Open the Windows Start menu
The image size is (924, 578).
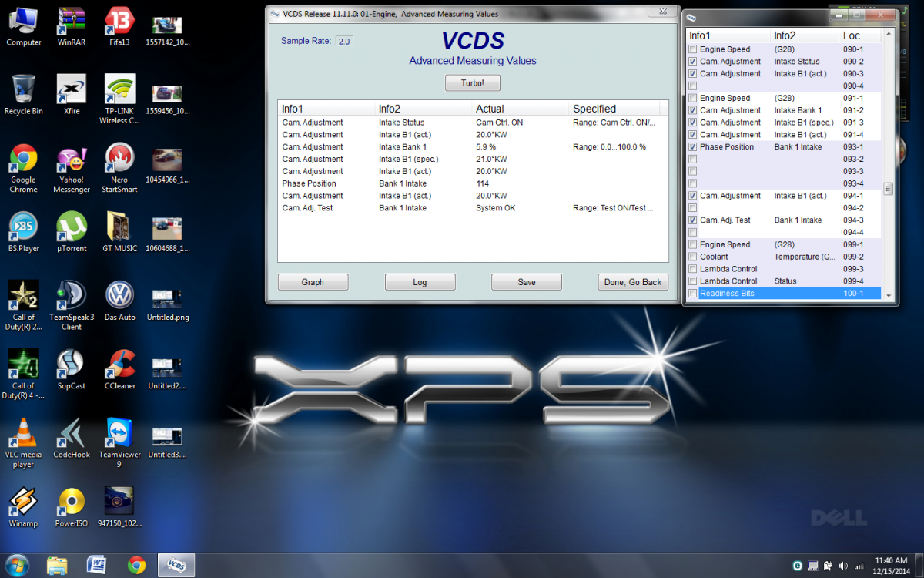[x=17, y=565]
